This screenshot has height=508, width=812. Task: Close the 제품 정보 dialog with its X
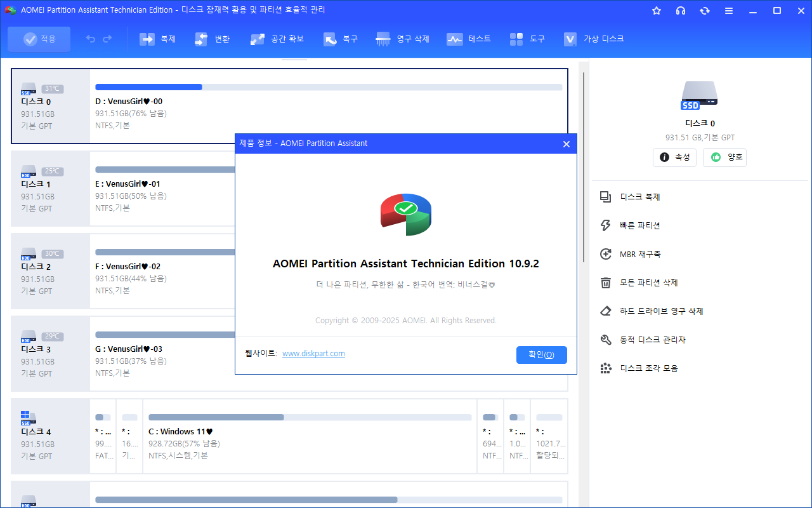[x=566, y=144]
